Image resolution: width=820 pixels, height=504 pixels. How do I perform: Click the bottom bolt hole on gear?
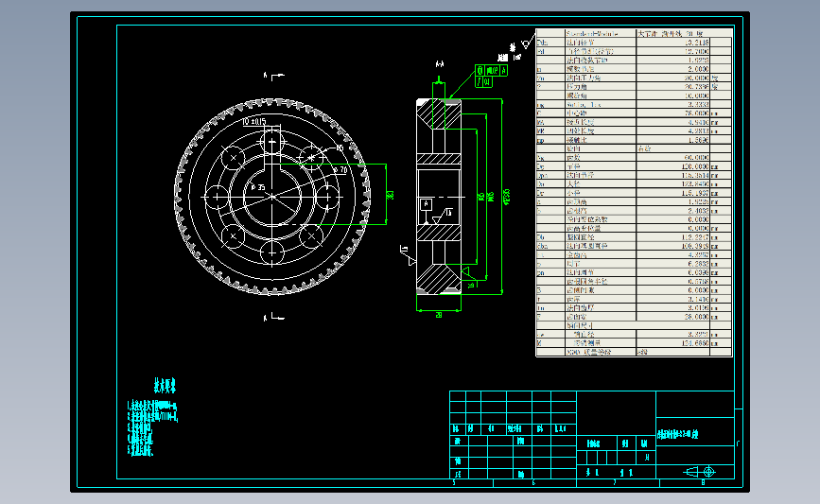[x=272, y=252]
